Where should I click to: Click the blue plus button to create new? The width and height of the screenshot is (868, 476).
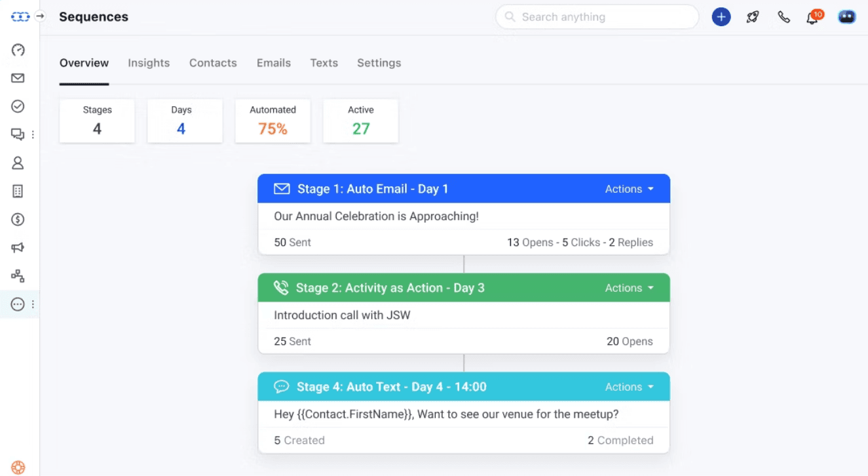[x=721, y=16]
